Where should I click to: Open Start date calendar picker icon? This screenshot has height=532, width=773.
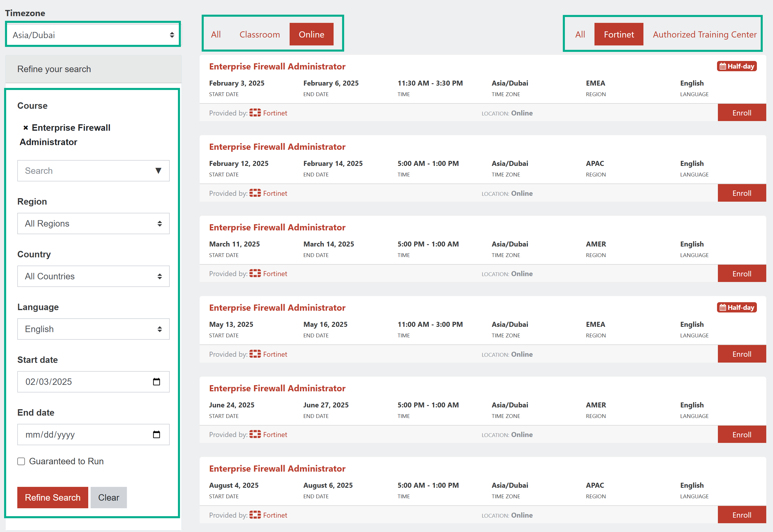tap(156, 382)
